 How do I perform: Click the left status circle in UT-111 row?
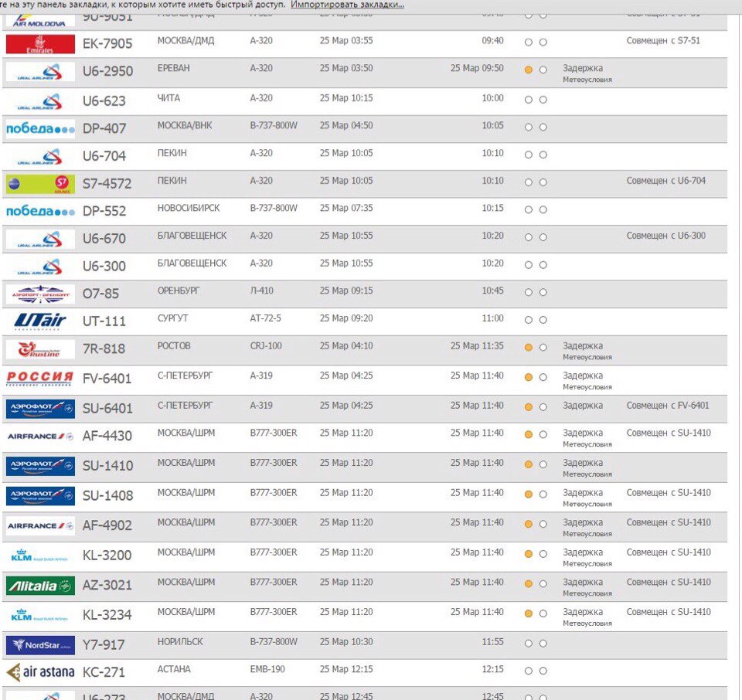click(x=529, y=320)
